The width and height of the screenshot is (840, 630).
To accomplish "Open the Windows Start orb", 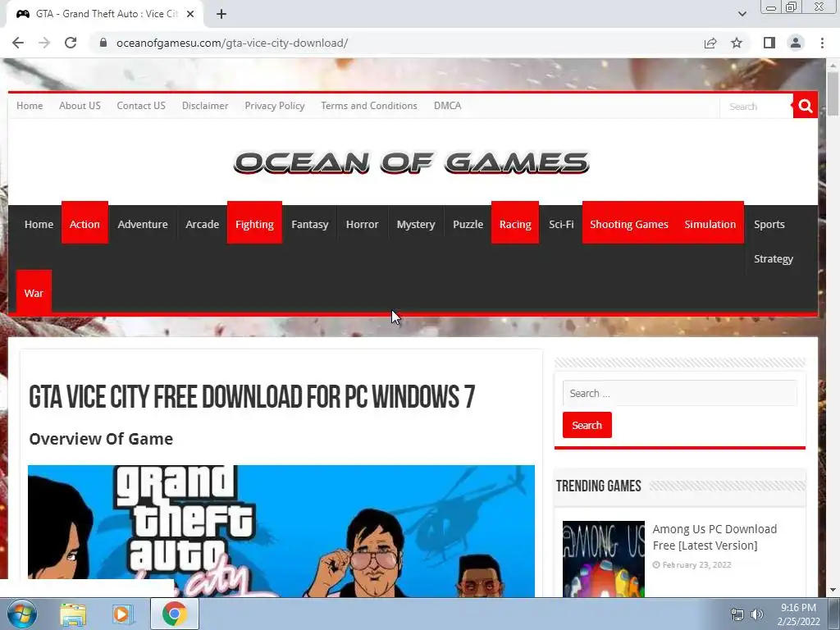I will pyautogui.click(x=22, y=614).
